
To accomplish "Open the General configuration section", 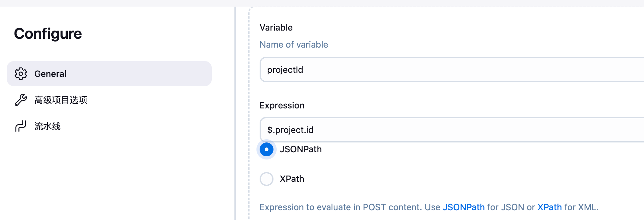I will [50, 74].
